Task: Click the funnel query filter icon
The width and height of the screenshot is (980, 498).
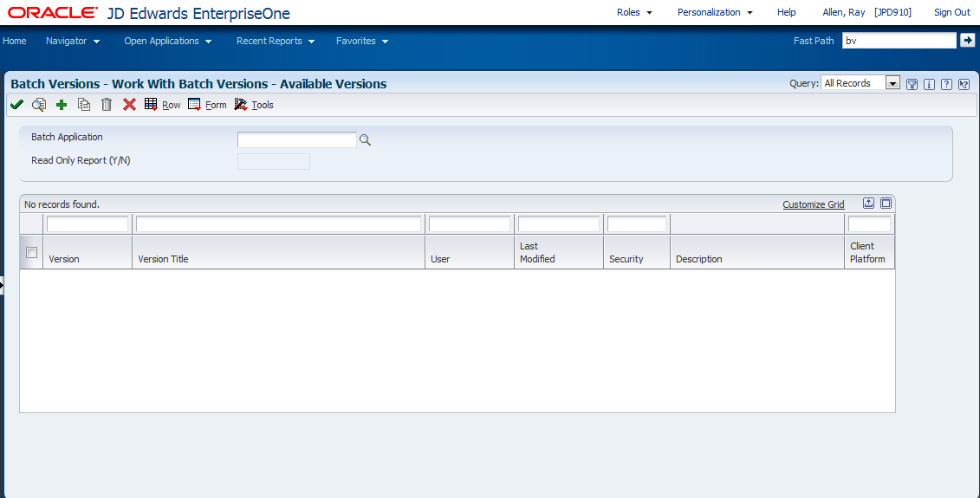Action: tap(912, 84)
